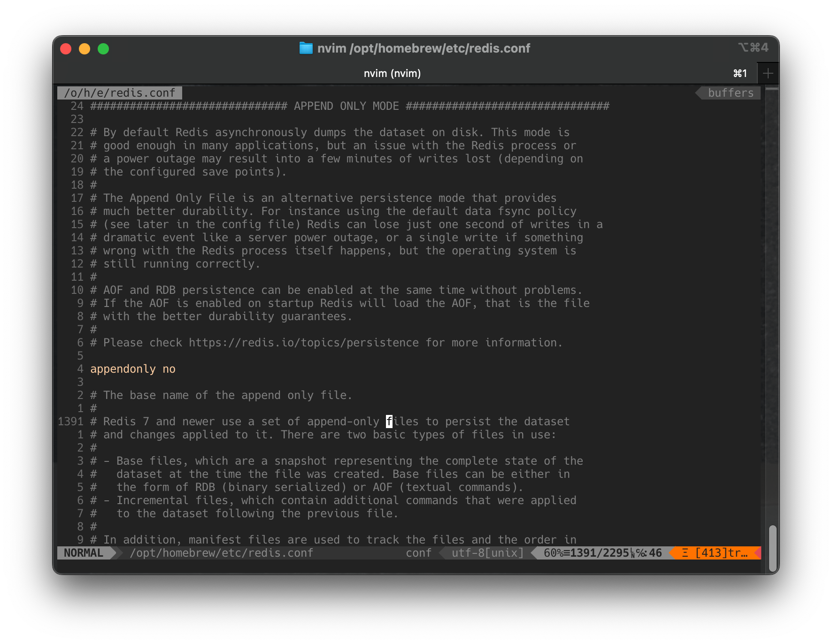Click the 'still running correctly.' line
Screen dimensions: 832x644
[175, 264]
